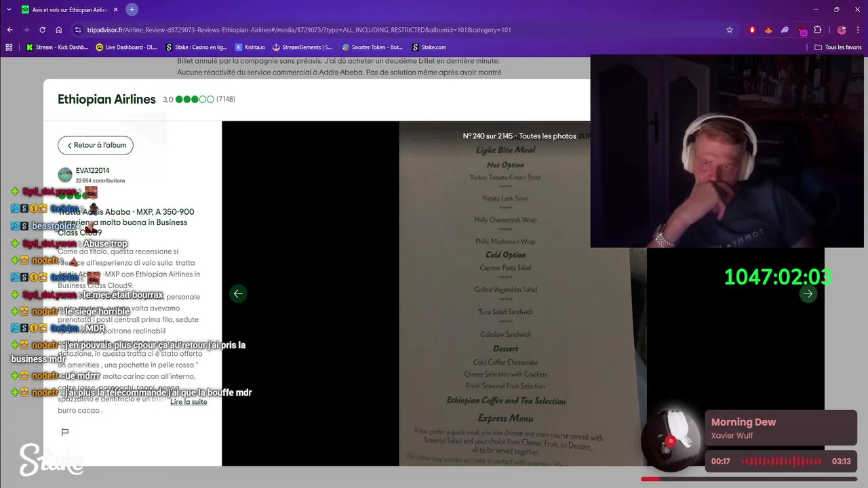This screenshot has width=868, height=488.
Task: Open the Stake Casino en ligne bookmark
Action: [196, 47]
